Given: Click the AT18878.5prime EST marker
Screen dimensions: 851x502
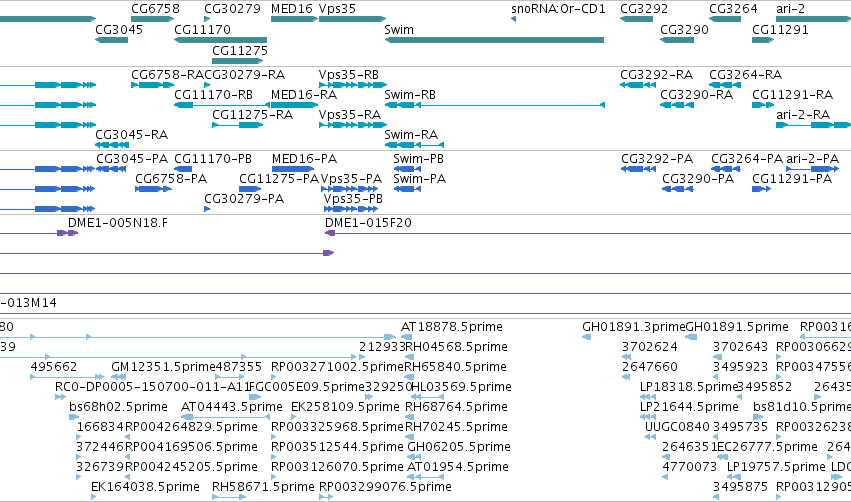Looking at the screenshot, I should pos(407,337).
